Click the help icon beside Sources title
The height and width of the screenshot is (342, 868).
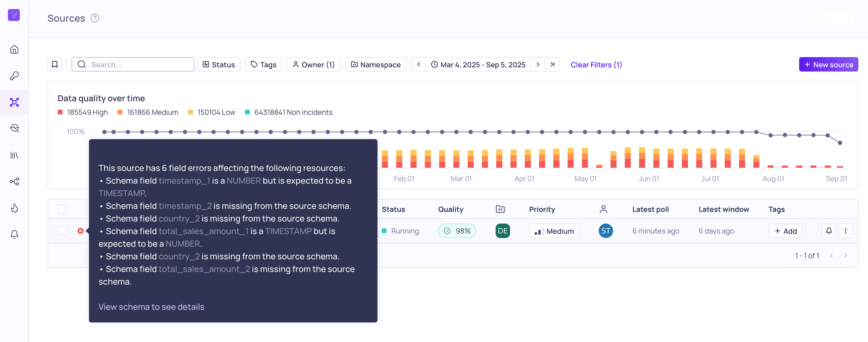point(95,18)
